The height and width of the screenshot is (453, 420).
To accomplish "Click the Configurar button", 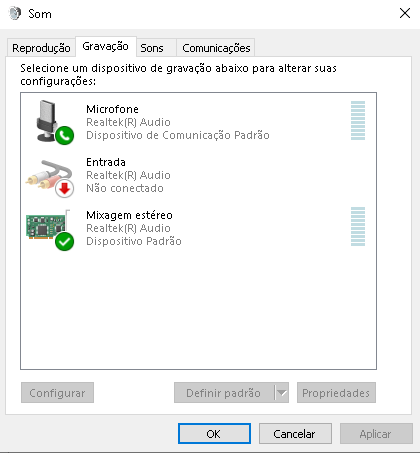I will click(57, 393).
